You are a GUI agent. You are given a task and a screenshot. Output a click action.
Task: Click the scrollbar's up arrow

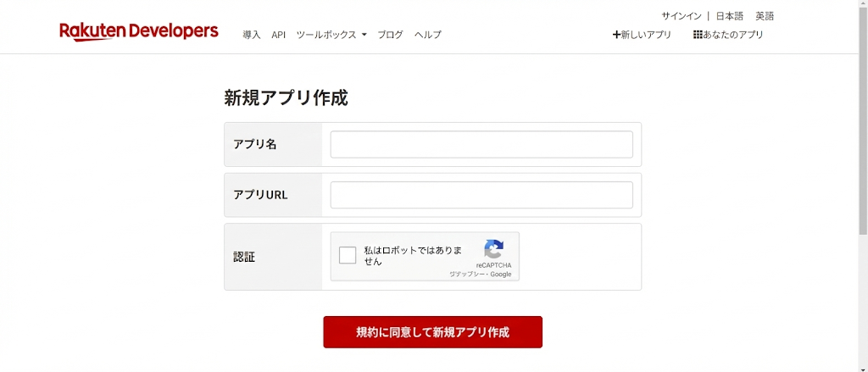coord(861,5)
